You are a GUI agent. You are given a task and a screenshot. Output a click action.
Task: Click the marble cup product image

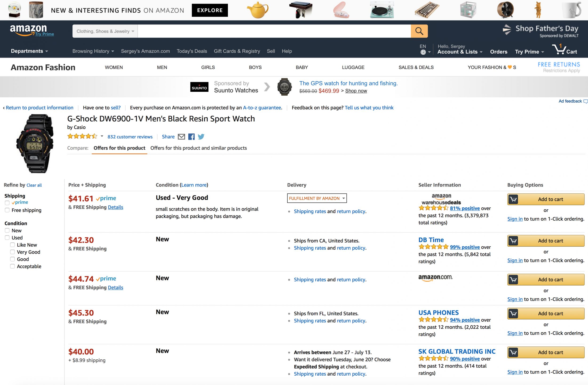click(x=36, y=10)
